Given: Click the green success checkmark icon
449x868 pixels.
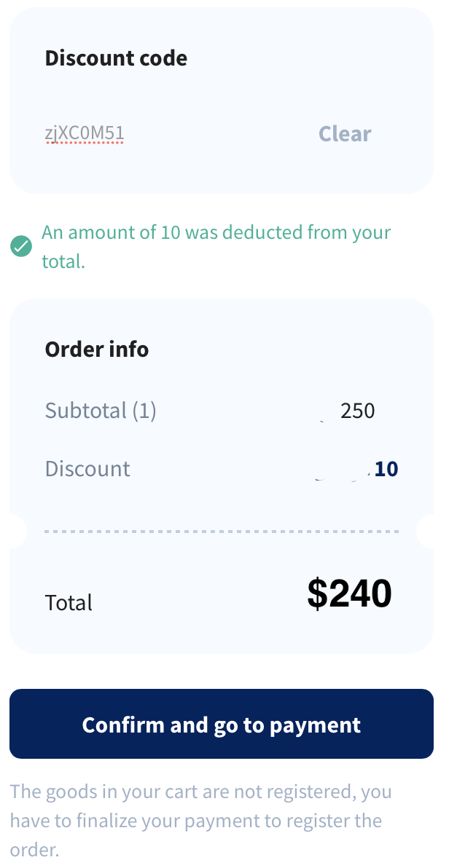Looking at the screenshot, I should tap(21, 246).
